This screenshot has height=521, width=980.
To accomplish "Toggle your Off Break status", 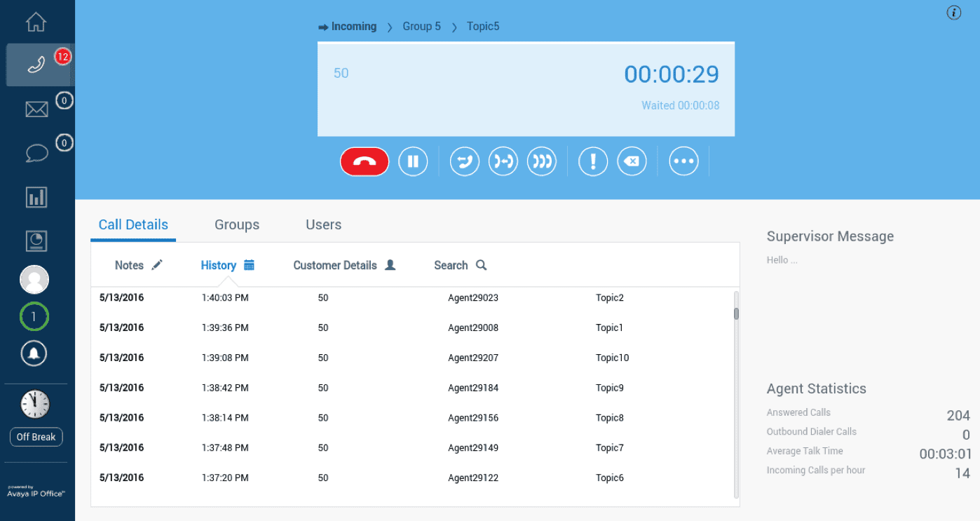I will point(36,437).
